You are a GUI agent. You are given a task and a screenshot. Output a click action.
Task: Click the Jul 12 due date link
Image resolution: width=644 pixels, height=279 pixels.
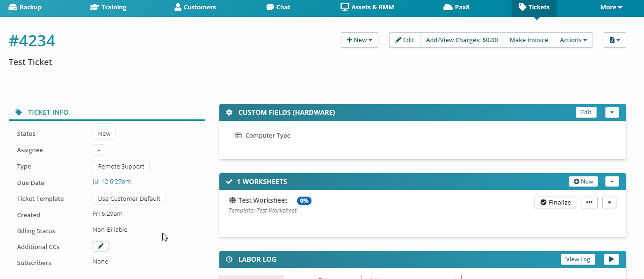coord(112,182)
